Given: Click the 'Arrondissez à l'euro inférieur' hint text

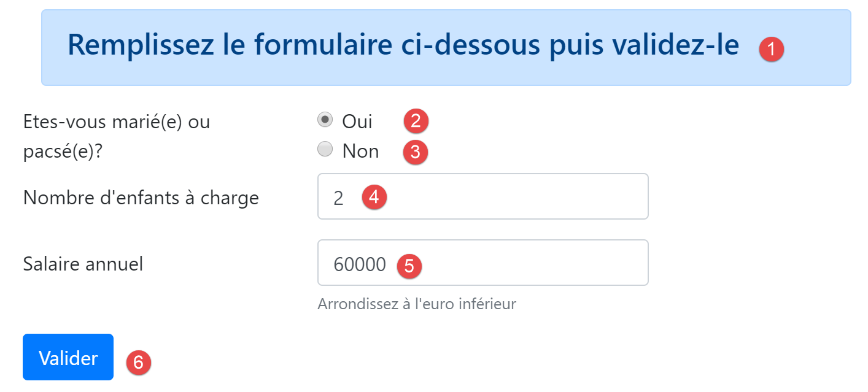Looking at the screenshot, I should point(417,304).
